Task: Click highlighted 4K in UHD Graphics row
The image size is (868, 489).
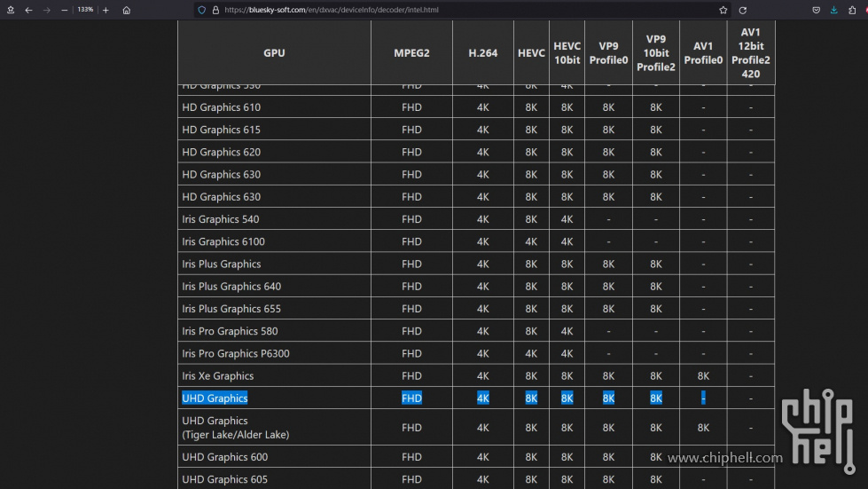Action: click(x=482, y=398)
